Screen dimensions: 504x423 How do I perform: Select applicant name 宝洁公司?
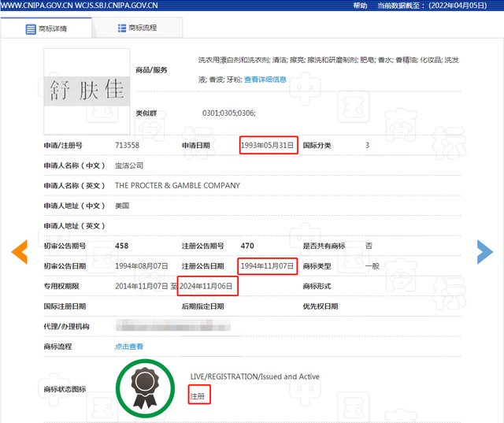129,165
